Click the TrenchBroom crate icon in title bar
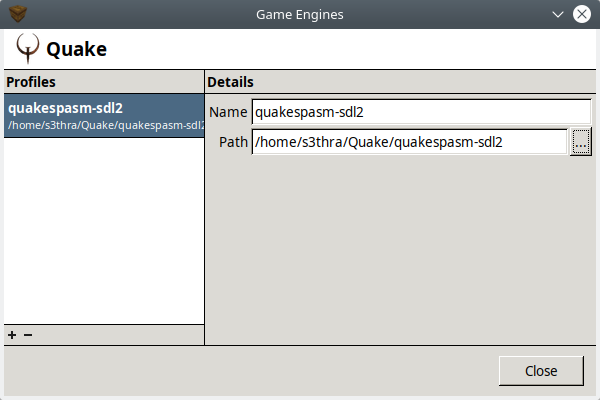This screenshot has width=600, height=400. tap(18, 14)
